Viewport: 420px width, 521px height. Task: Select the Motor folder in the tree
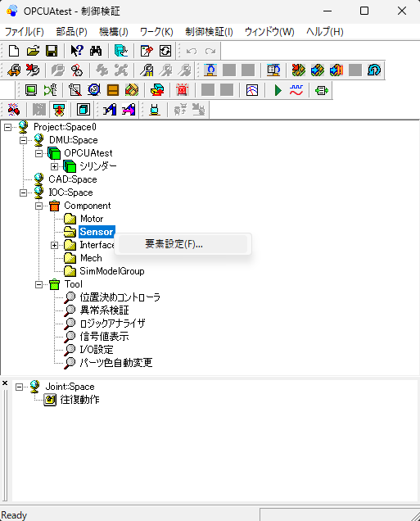tap(92, 219)
